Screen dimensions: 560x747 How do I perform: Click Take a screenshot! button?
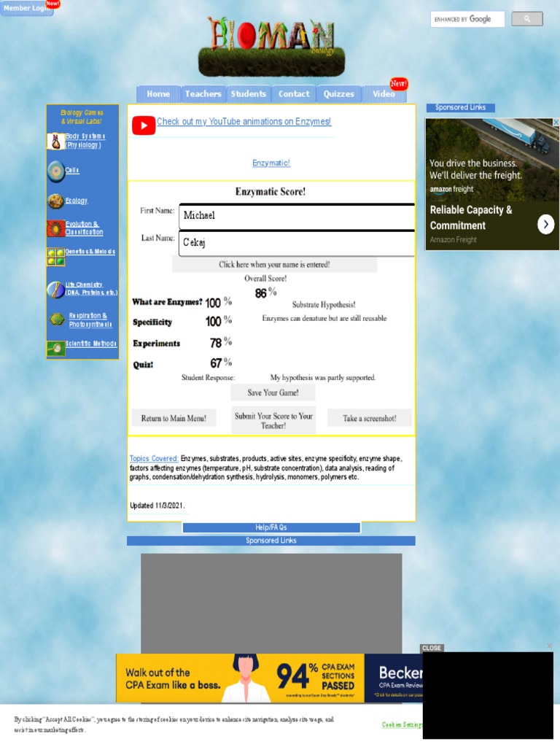pos(370,418)
